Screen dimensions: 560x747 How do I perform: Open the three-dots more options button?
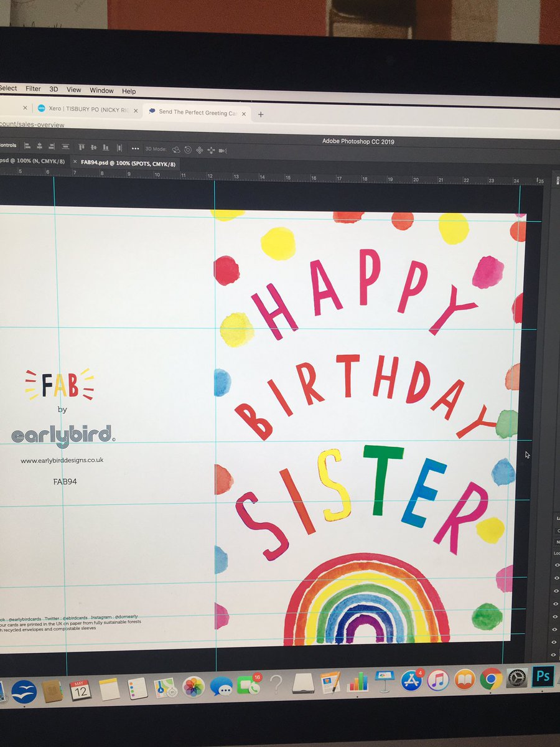[135, 149]
